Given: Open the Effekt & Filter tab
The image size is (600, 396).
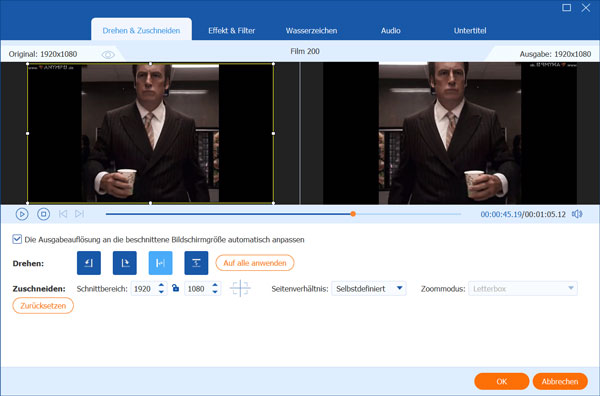Looking at the screenshot, I should tap(232, 31).
